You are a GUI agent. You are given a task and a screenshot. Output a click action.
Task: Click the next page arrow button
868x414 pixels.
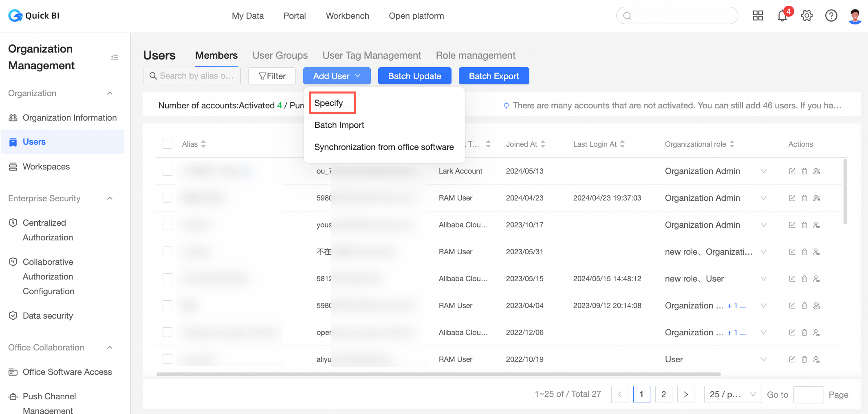tap(685, 394)
